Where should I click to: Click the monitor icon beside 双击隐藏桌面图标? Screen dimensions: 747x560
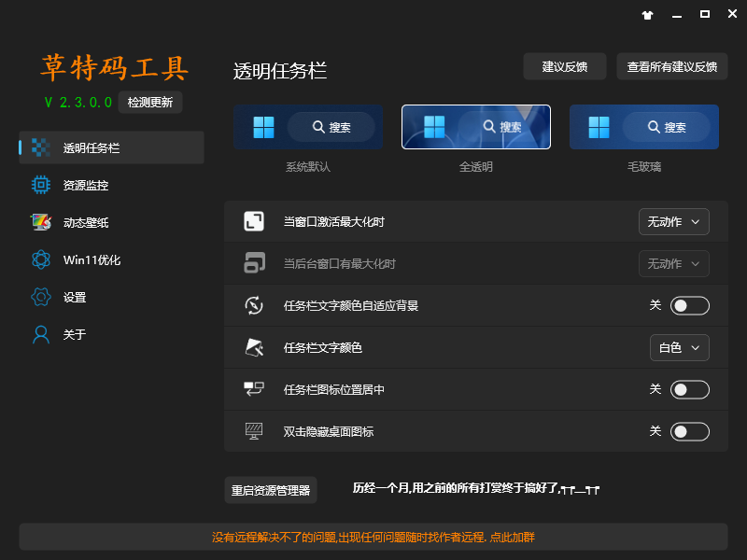point(254,431)
